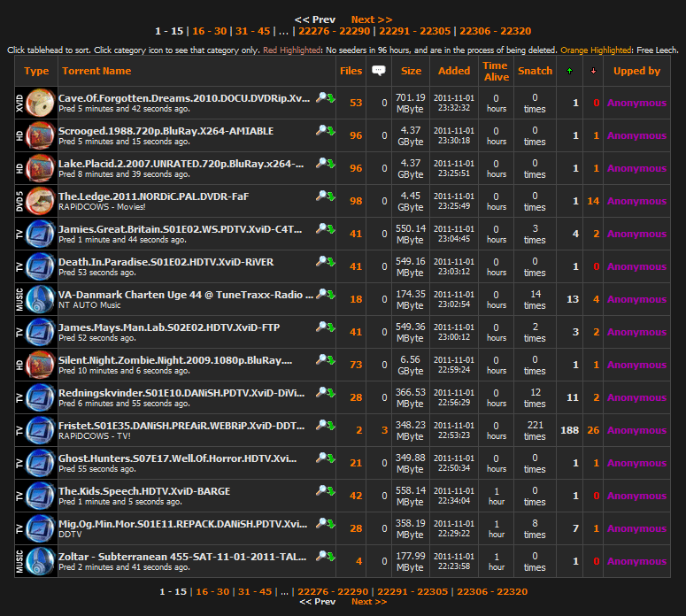Download Cave.Of.Forgotten.Dreams via green arrow icon
Viewport: 686px width, 616px height.
click(x=331, y=99)
